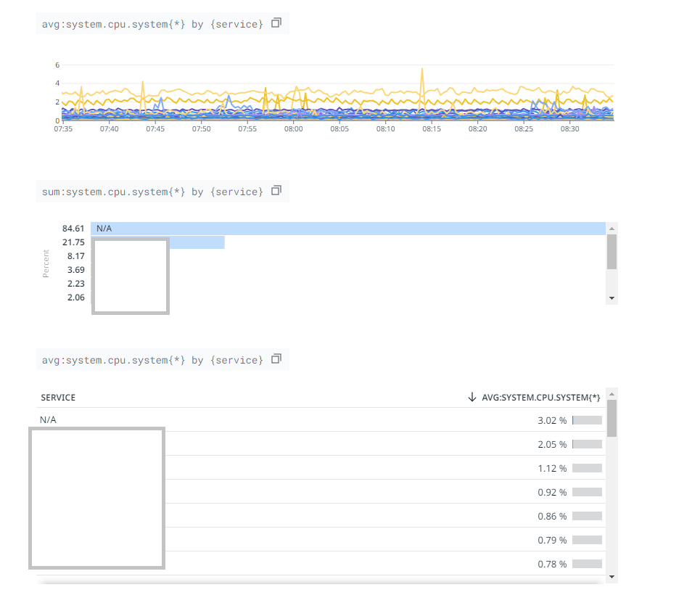The height and width of the screenshot is (603, 700).
Task: Click the sort arrow on AVG:SYSTEM.CPU.SYSTEM column
Action: (x=472, y=397)
